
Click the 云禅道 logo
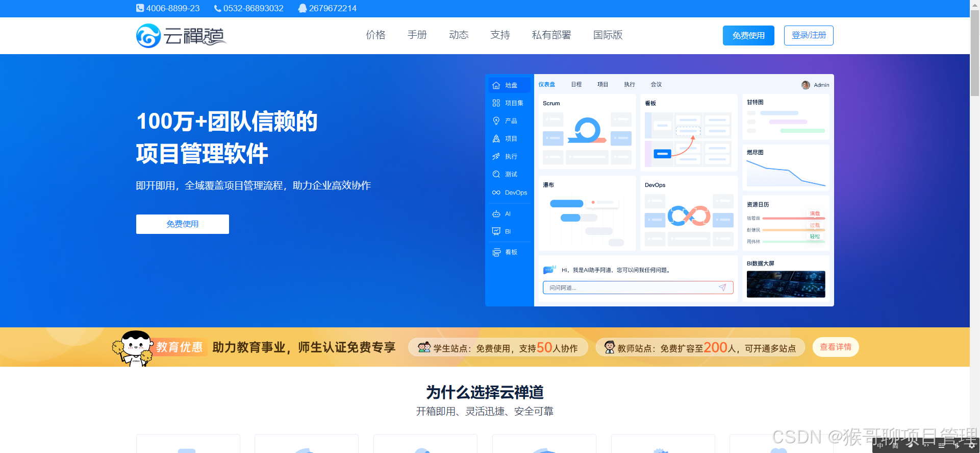181,36
